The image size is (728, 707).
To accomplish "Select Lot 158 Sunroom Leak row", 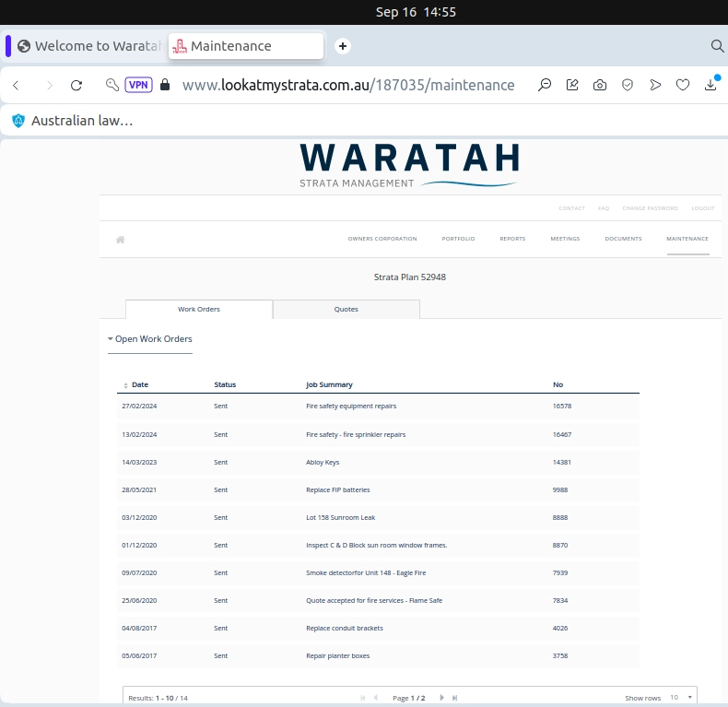I will (378, 517).
